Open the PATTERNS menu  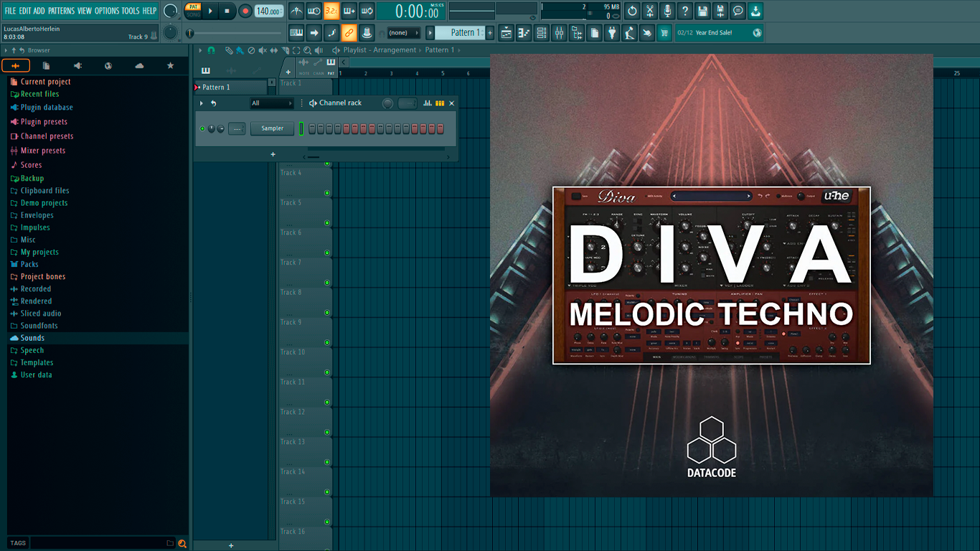click(x=61, y=11)
